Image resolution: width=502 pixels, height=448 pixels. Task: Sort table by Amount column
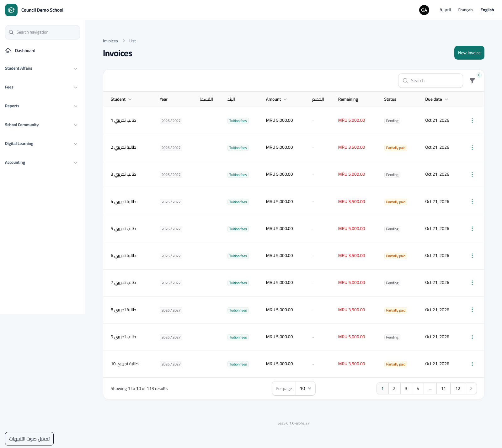276,99
